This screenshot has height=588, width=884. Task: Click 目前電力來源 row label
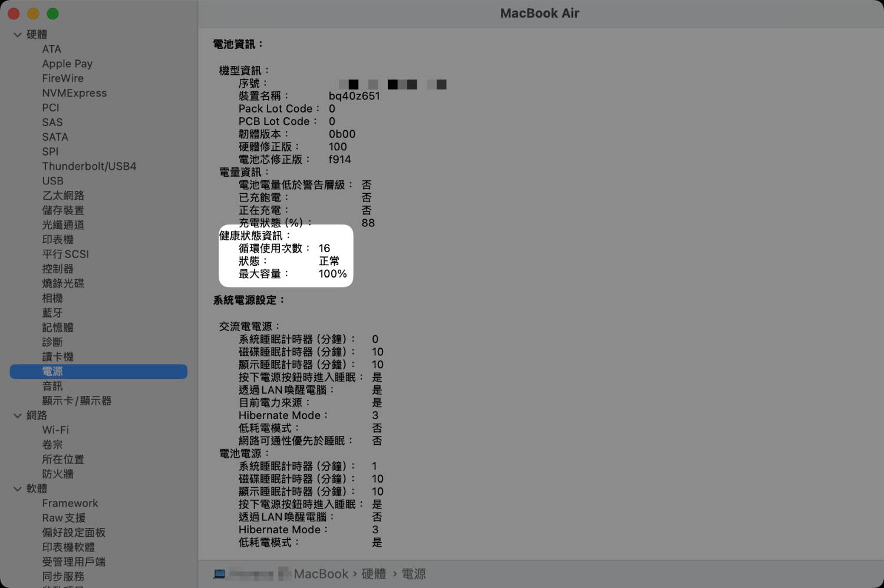274,403
